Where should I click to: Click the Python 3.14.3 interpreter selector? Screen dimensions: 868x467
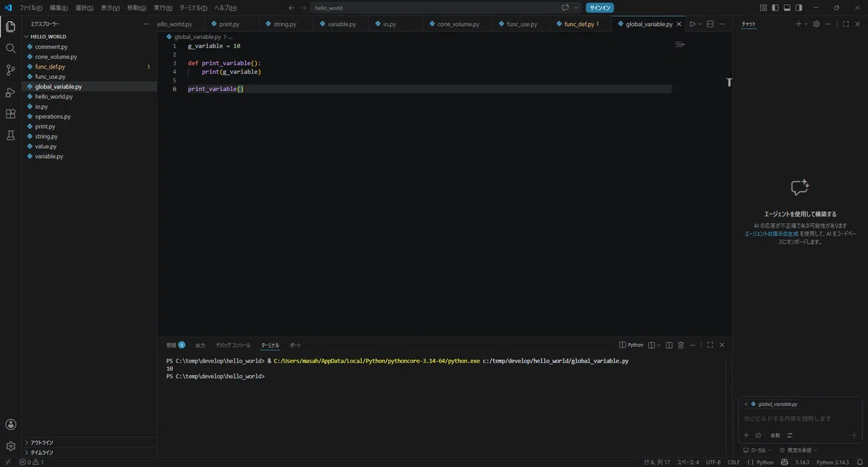click(832, 462)
